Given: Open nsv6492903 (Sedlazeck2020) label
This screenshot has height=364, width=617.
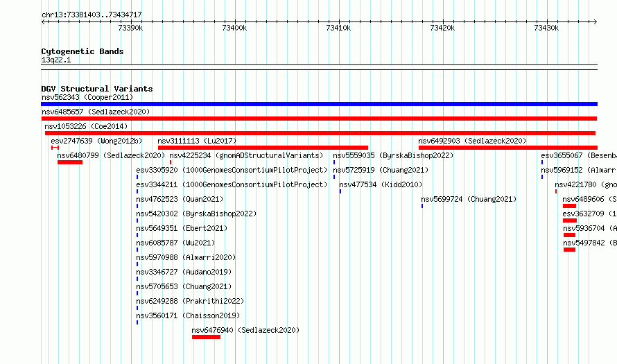Looking at the screenshot, I should (472, 141).
